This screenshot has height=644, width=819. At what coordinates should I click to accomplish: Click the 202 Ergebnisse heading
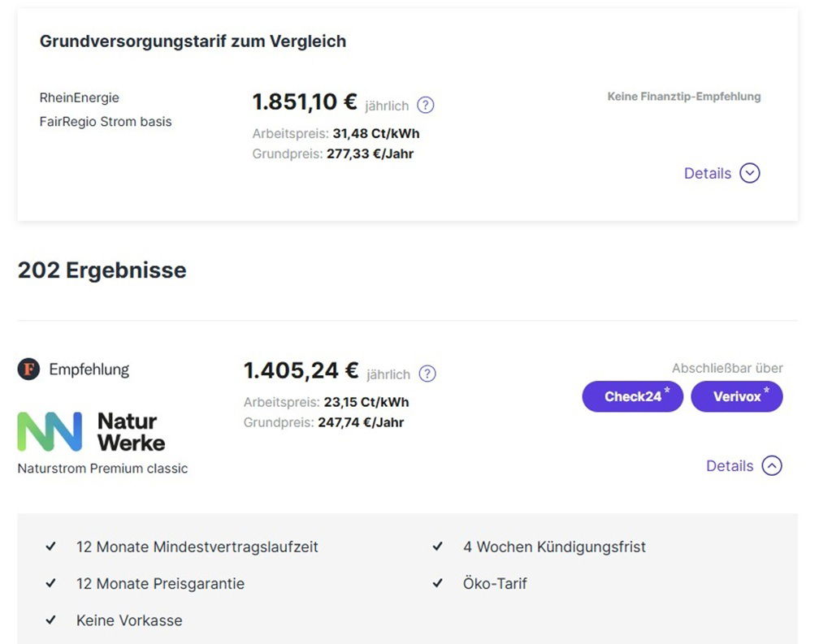[102, 270]
